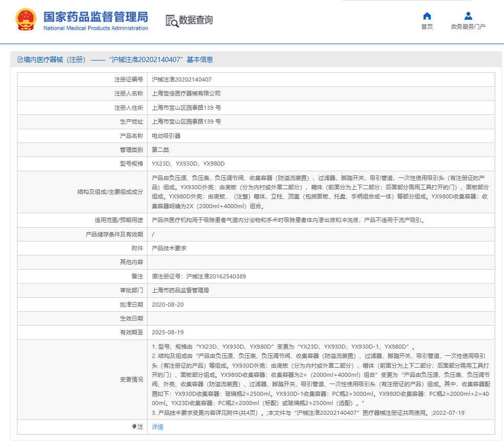Click the 数据查询 heading text

coord(196,20)
